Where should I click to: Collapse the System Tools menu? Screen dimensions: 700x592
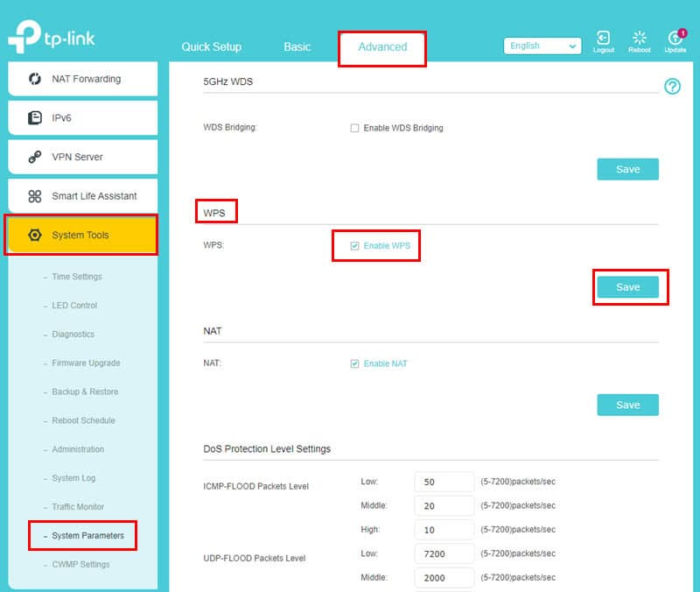(x=83, y=235)
